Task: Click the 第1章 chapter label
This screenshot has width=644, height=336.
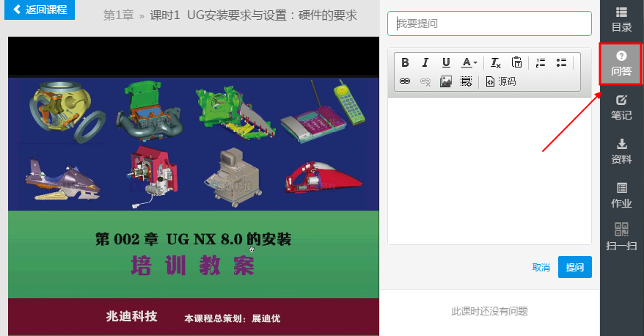Action: pos(118,15)
